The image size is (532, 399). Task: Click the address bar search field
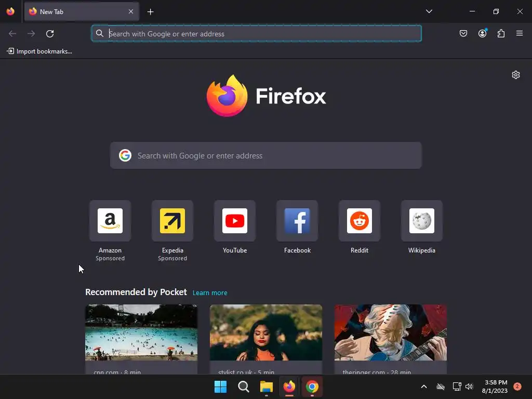[257, 34]
